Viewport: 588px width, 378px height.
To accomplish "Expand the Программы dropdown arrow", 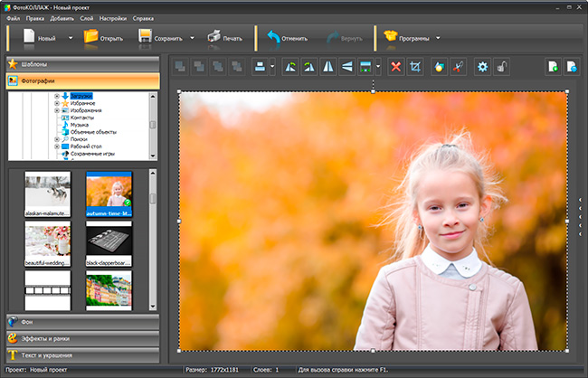I will [438, 38].
